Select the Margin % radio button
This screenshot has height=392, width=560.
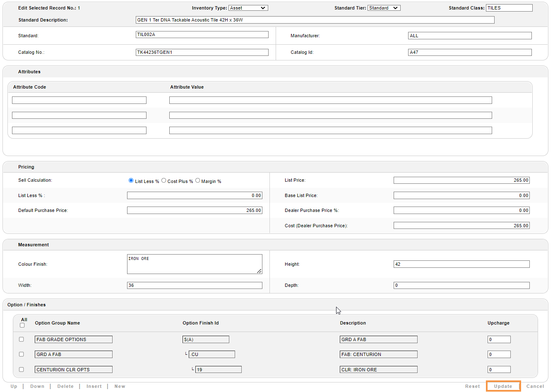pos(198,180)
